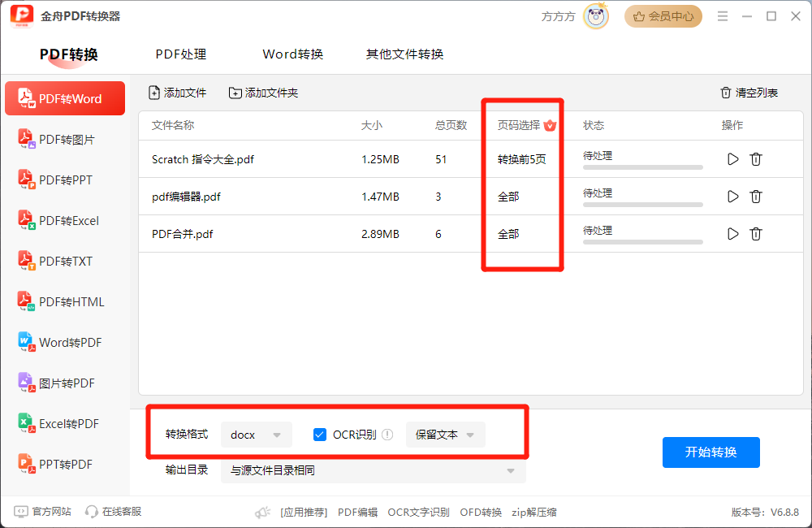
Task: Click the play icon for Scratch 指令大全.pdf
Action: [x=732, y=159]
